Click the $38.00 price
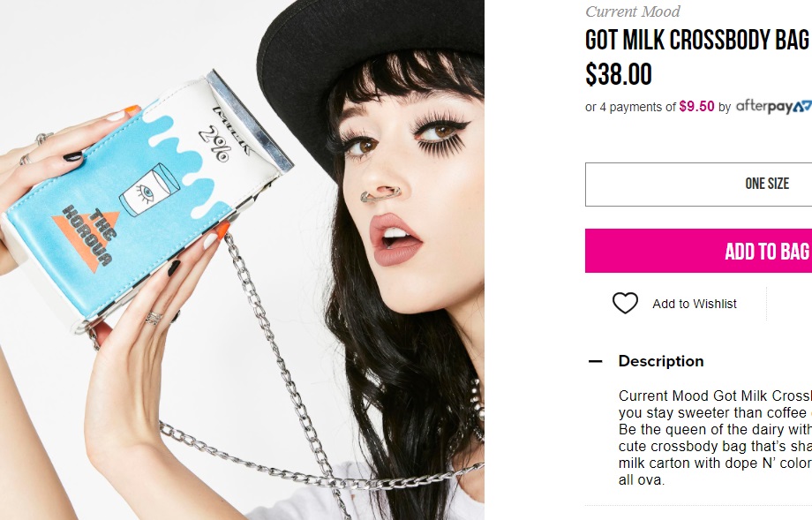812x520 pixels. click(x=619, y=74)
